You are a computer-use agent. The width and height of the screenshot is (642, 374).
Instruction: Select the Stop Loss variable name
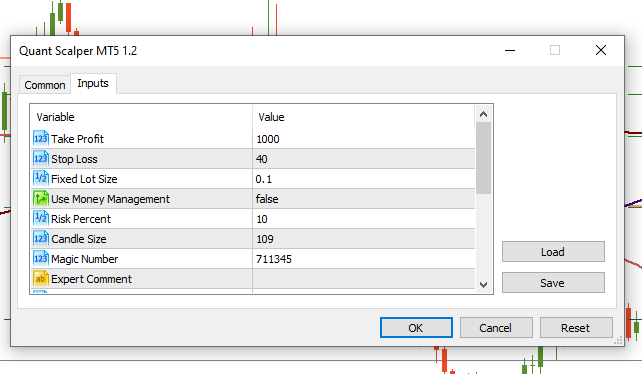74,159
